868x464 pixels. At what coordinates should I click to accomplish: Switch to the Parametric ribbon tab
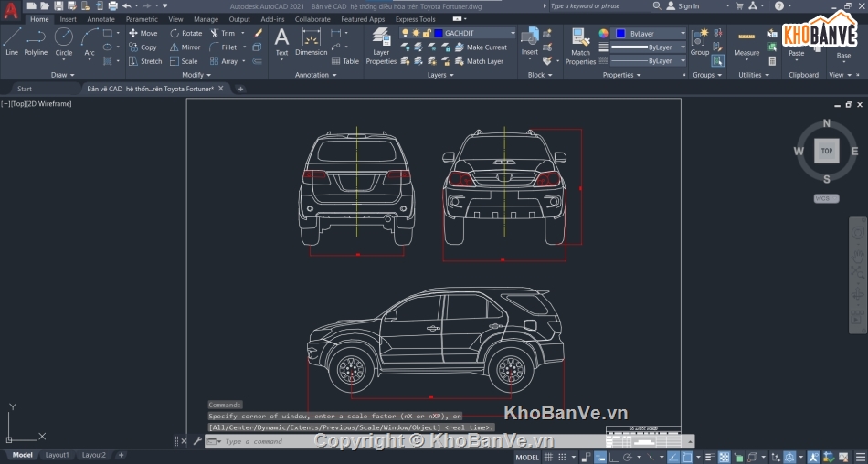[142, 19]
